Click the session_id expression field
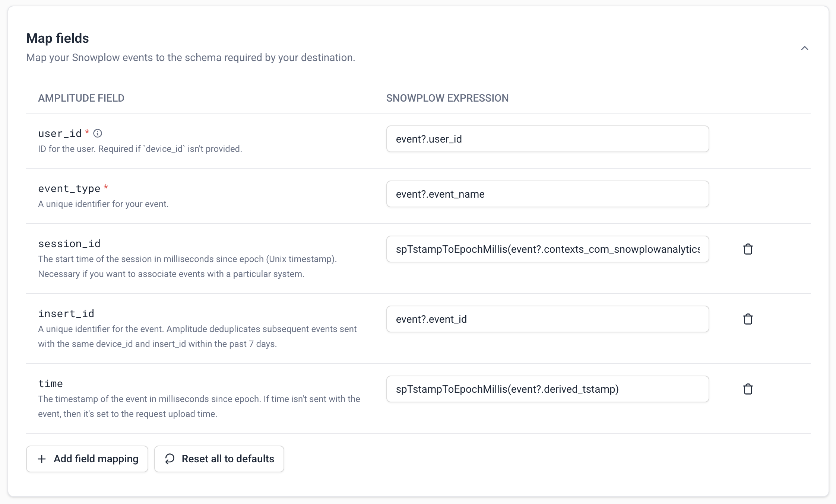Image resolution: width=836 pixels, height=504 pixels. pyautogui.click(x=547, y=249)
